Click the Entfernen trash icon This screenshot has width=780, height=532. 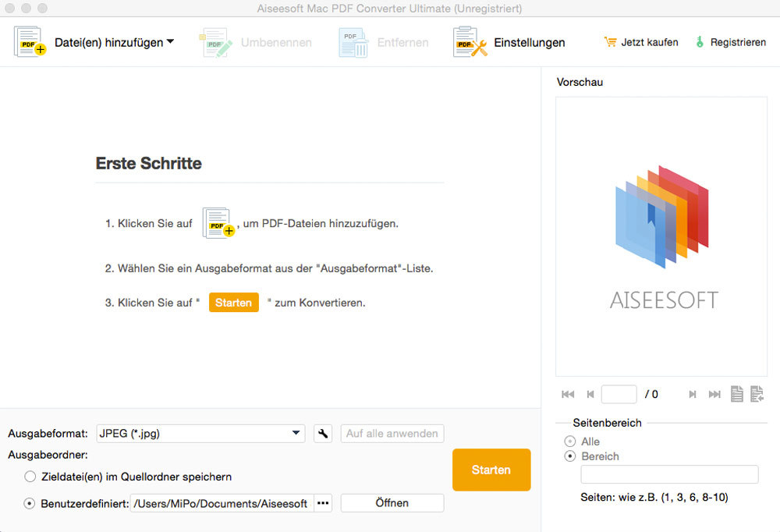353,43
